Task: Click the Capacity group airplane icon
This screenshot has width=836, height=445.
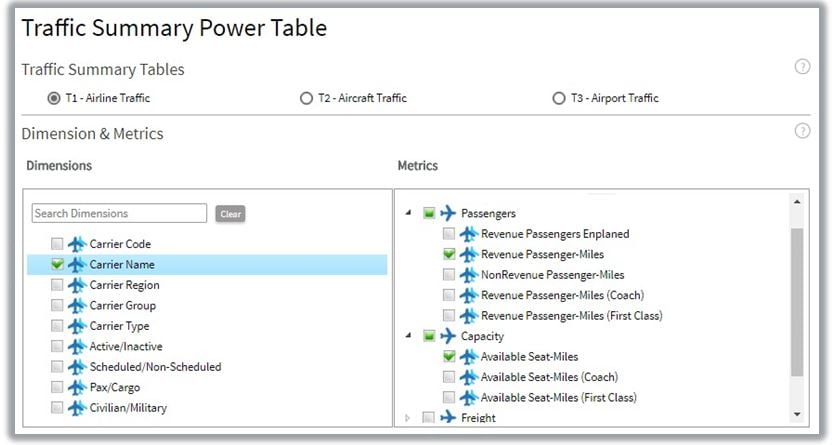Action: coord(448,336)
